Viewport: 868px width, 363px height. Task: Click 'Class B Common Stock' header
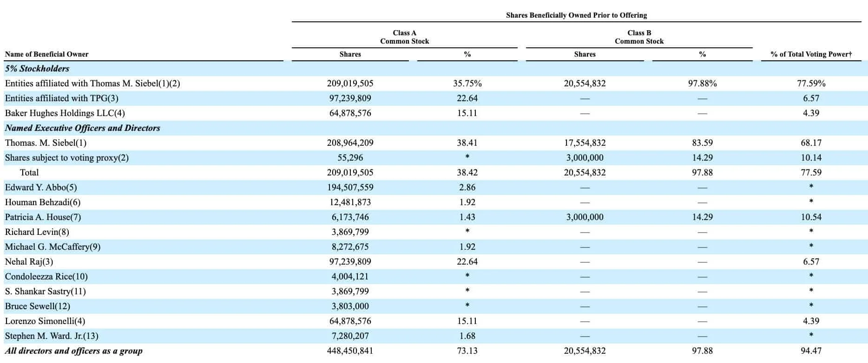click(639, 37)
